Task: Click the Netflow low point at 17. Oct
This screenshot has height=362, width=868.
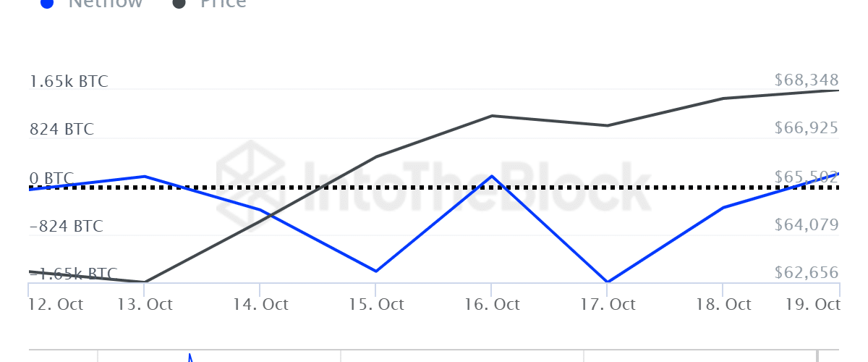Action: (x=608, y=282)
